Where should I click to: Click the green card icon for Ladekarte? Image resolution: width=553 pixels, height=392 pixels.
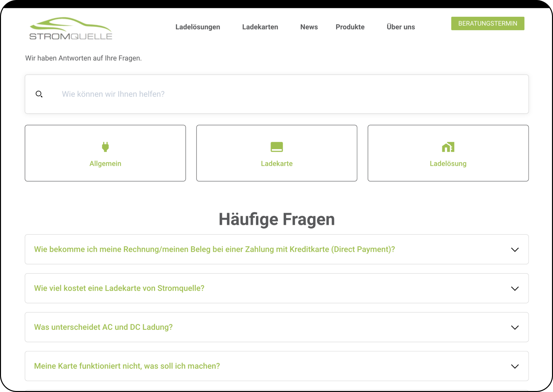(x=276, y=147)
